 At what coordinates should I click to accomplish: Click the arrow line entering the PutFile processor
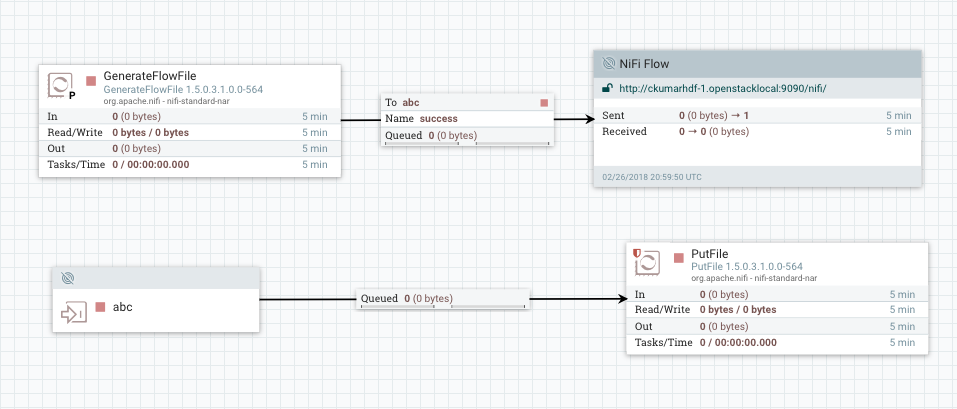pos(578,299)
